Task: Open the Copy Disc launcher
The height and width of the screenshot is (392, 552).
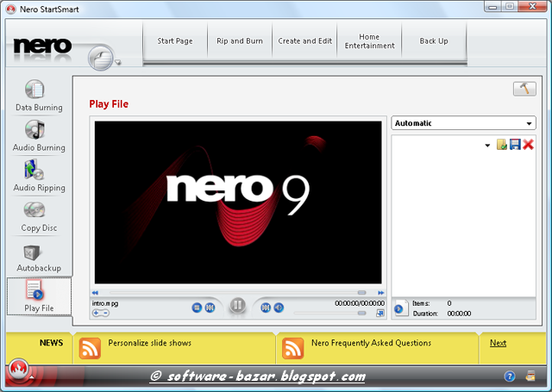Action: (39, 216)
